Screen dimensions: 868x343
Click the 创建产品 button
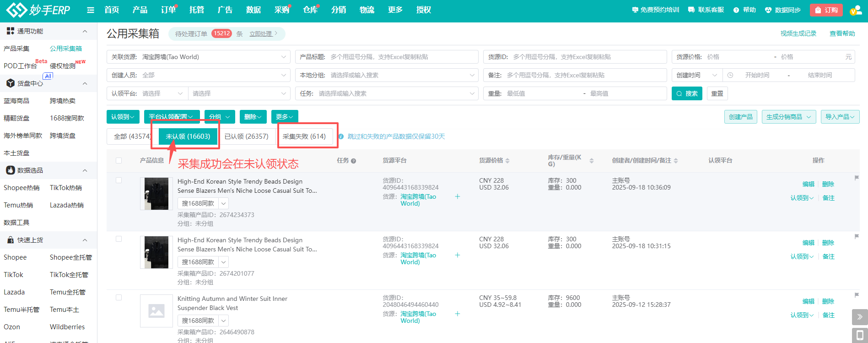[x=741, y=117]
